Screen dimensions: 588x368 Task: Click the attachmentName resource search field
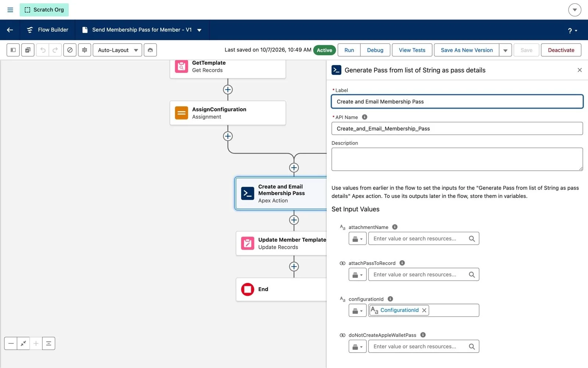(424, 238)
